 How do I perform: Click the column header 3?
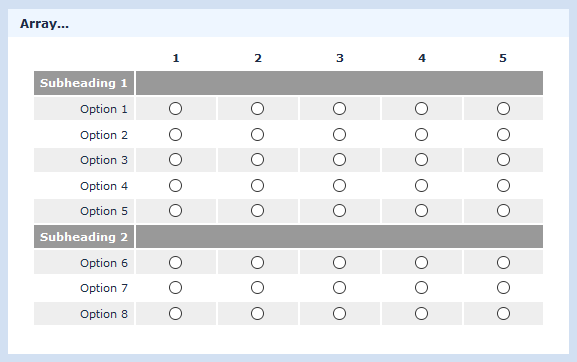point(340,58)
